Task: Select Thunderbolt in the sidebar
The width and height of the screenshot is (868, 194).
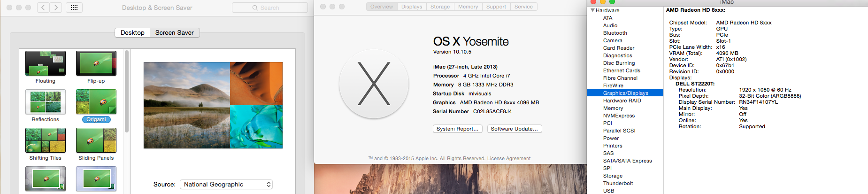Action: click(618, 183)
